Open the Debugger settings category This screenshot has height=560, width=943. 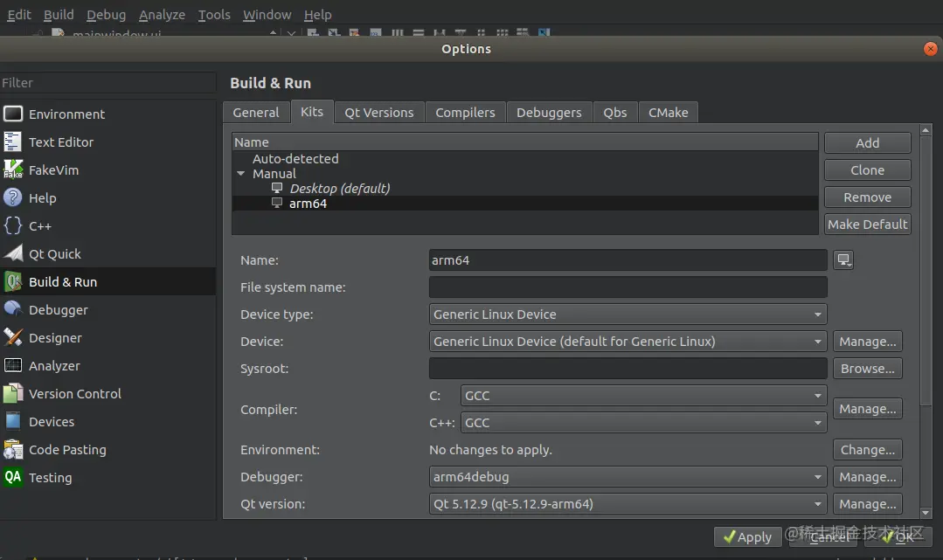[108, 310]
